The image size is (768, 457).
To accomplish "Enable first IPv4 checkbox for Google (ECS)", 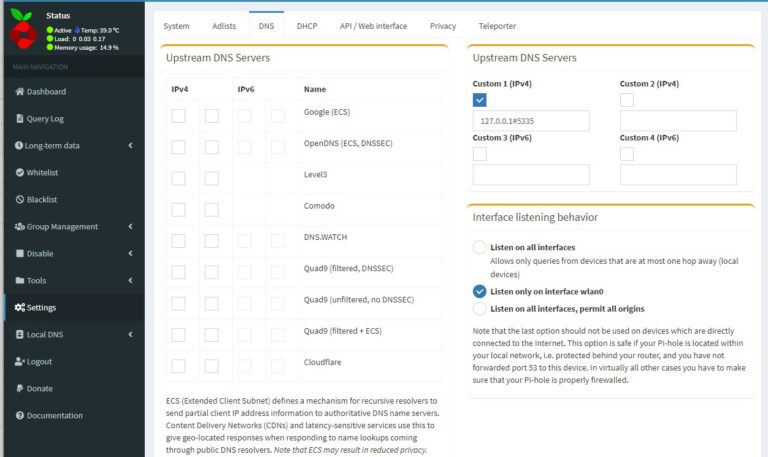I will coord(178,116).
